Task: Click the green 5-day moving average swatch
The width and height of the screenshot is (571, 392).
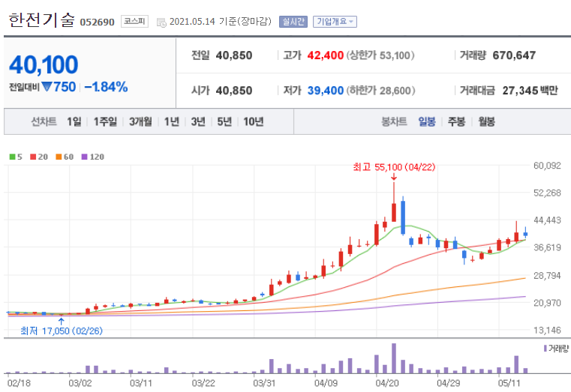Action: pyautogui.click(x=13, y=157)
